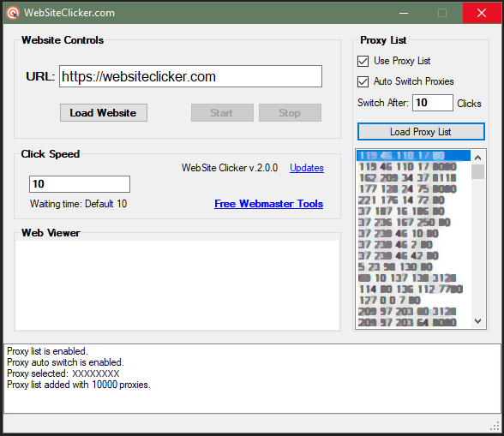This screenshot has width=504, height=436.
Task: Select the proxy row starting with 114
Action: pos(414,290)
